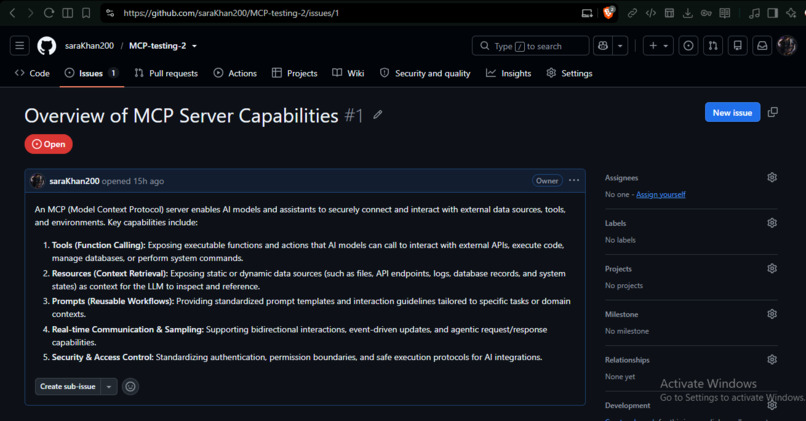The width and height of the screenshot is (806, 421).
Task: Click the Create sub-issue button
Action: pyautogui.click(x=68, y=386)
